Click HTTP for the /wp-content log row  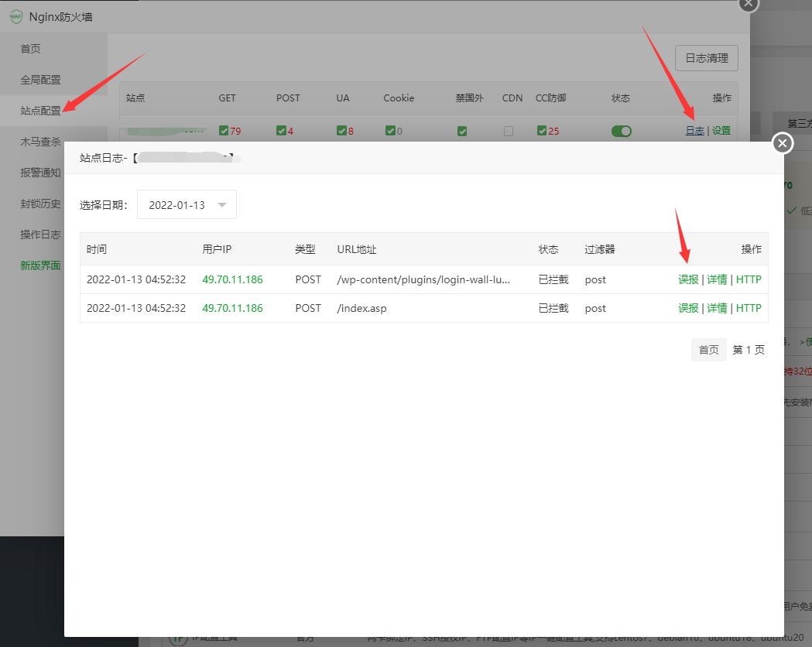[x=749, y=279]
